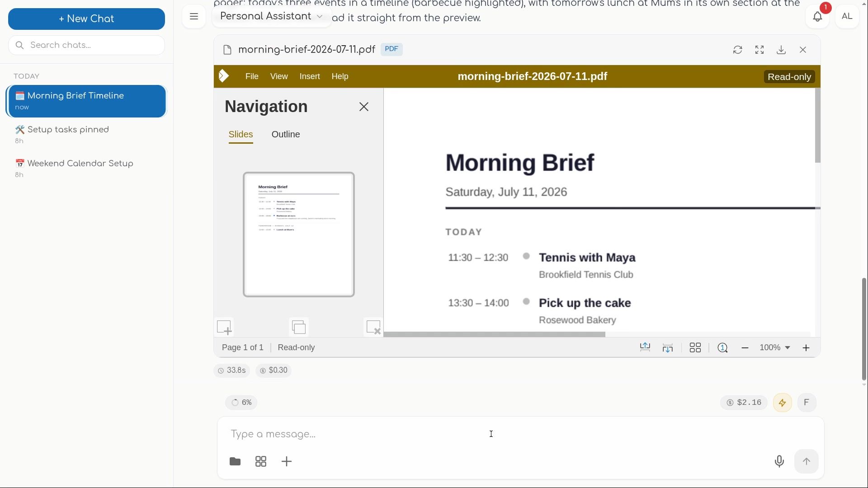
Task: Click the Read-only badge in header
Action: (x=789, y=77)
